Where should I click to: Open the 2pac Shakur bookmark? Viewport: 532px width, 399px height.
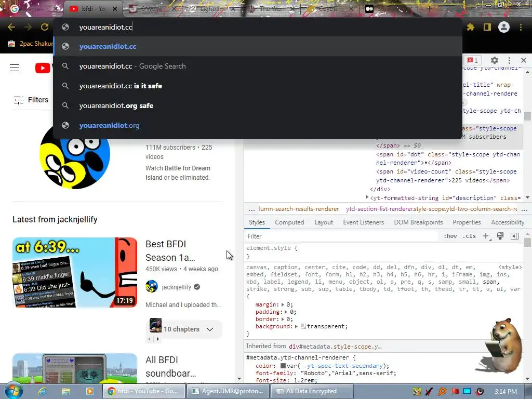(x=31, y=44)
